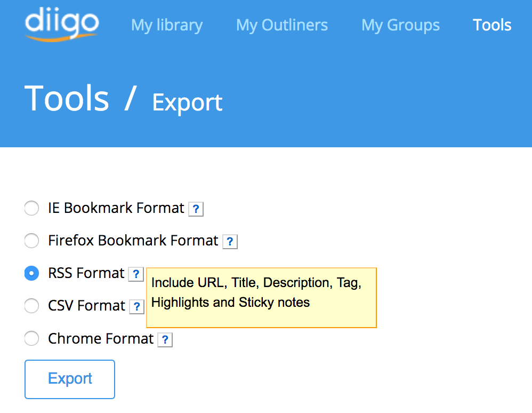Viewport: 532px width, 413px height.
Task: Choose the RSS Format radio option
Action: pyautogui.click(x=31, y=273)
